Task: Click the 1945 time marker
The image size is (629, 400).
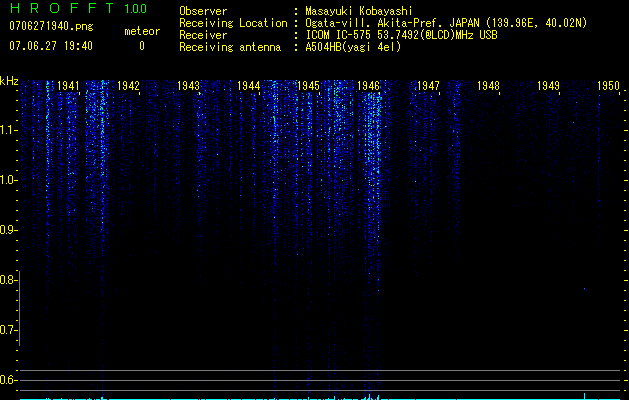Action: coord(308,86)
